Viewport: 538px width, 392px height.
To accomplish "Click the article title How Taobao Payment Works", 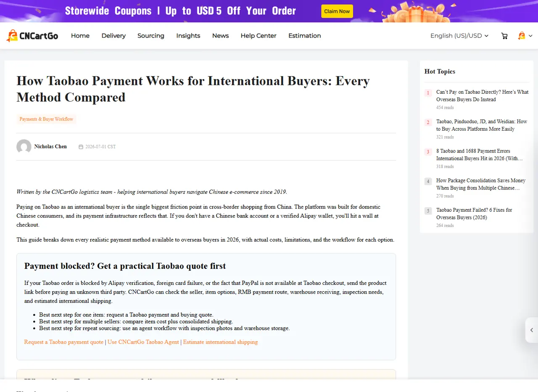I will tap(193, 89).
